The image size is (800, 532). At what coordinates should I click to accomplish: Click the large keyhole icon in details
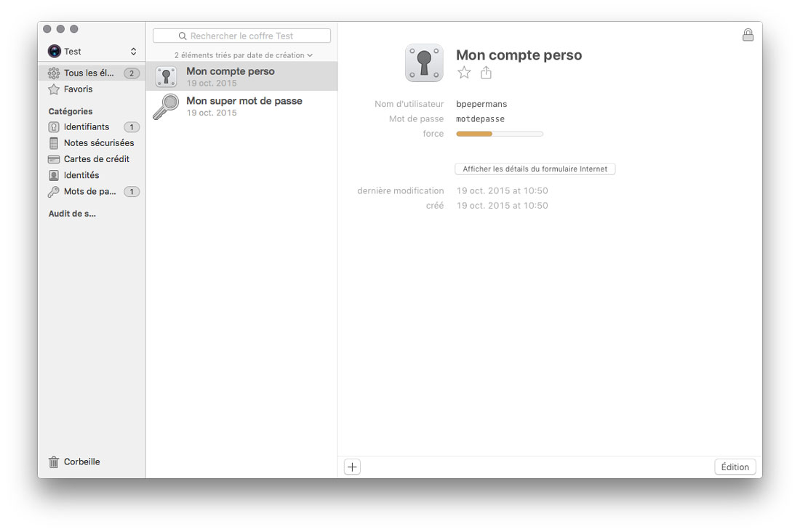pos(424,63)
